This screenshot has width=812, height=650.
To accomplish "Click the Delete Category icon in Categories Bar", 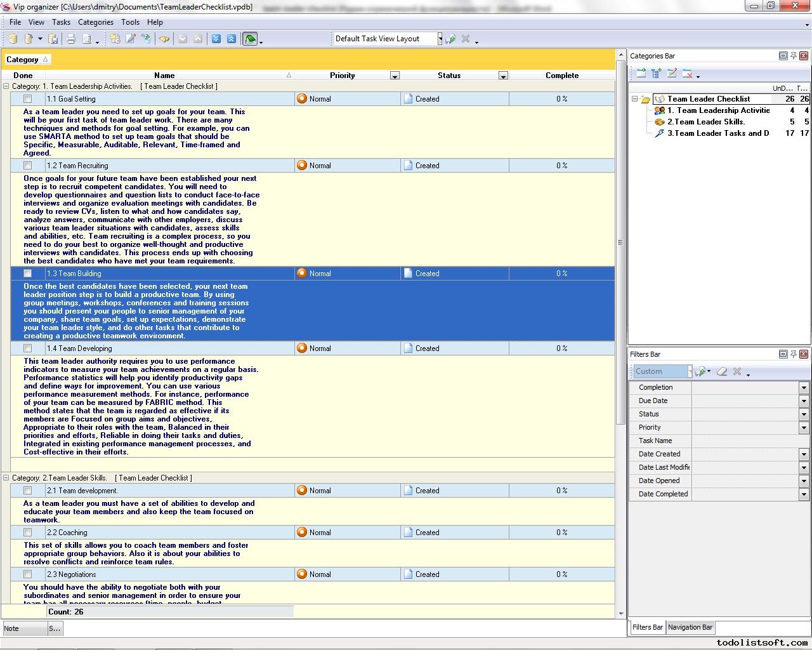I will (687, 74).
